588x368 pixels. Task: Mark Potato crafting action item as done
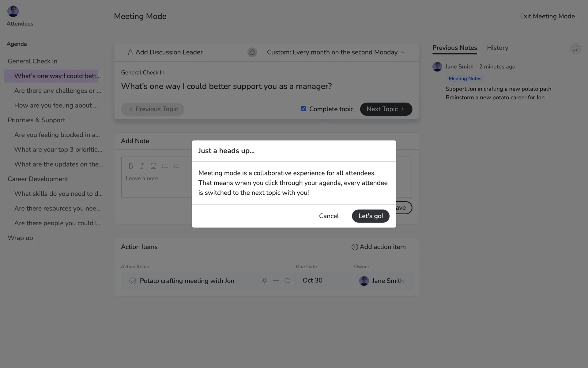coord(133,281)
